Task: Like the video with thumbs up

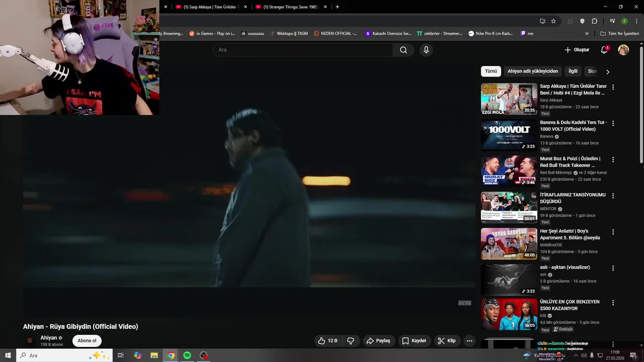Action: pyautogui.click(x=328, y=341)
